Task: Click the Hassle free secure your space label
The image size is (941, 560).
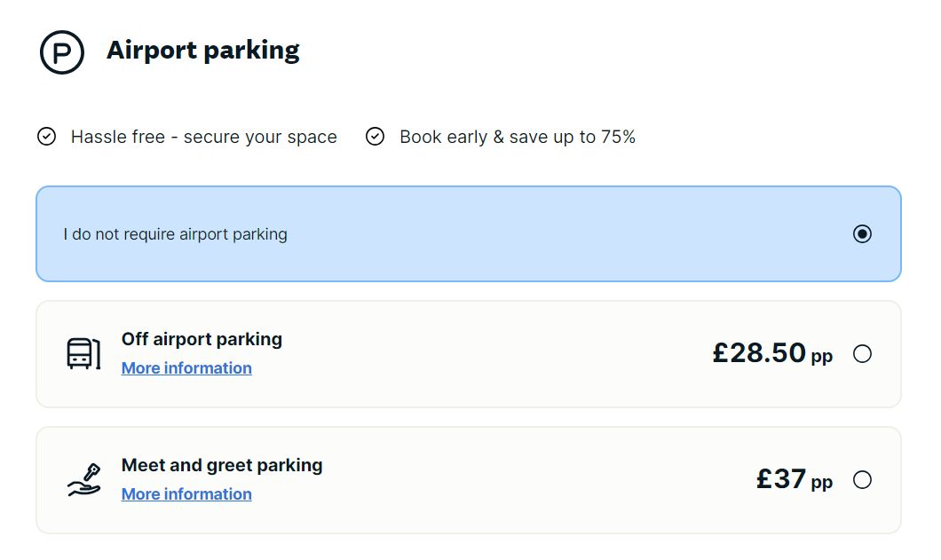Action: pyautogui.click(x=202, y=137)
